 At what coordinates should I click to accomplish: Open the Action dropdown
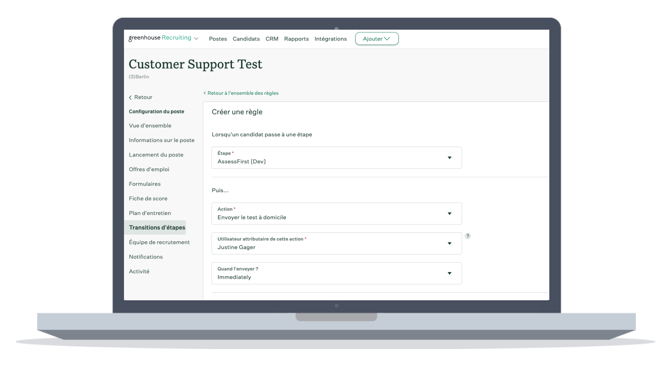click(336, 213)
